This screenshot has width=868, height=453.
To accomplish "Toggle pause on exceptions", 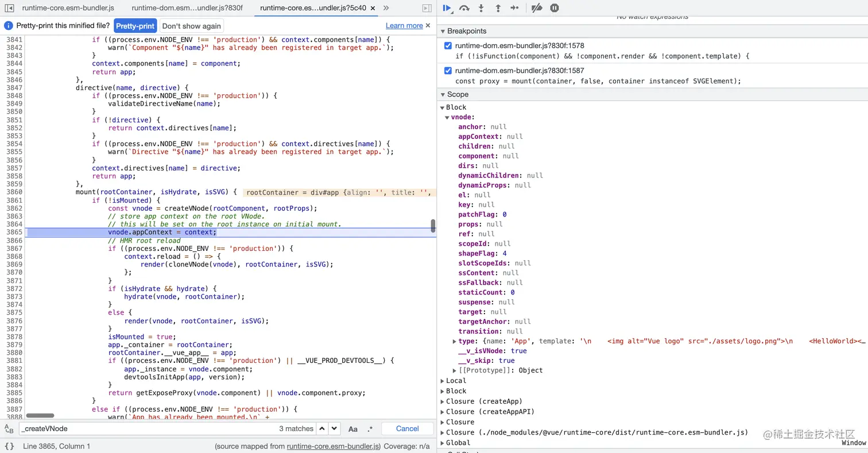I will pyautogui.click(x=554, y=8).
